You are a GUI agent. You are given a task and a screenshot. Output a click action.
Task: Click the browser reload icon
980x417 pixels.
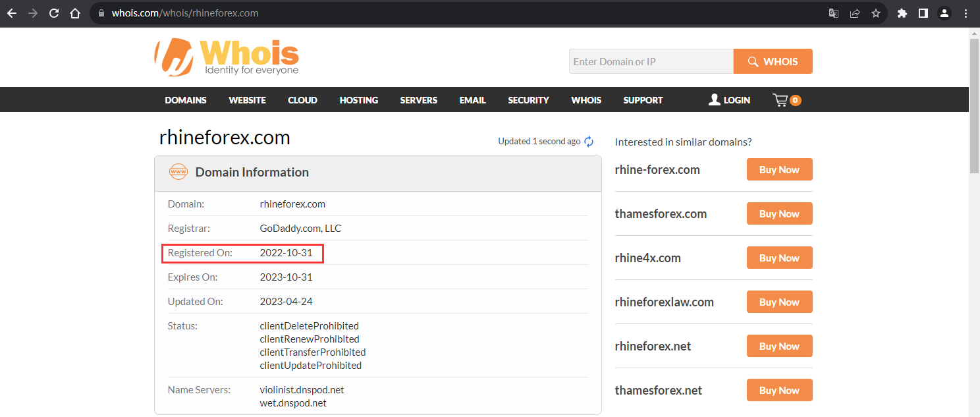point(54,13)
